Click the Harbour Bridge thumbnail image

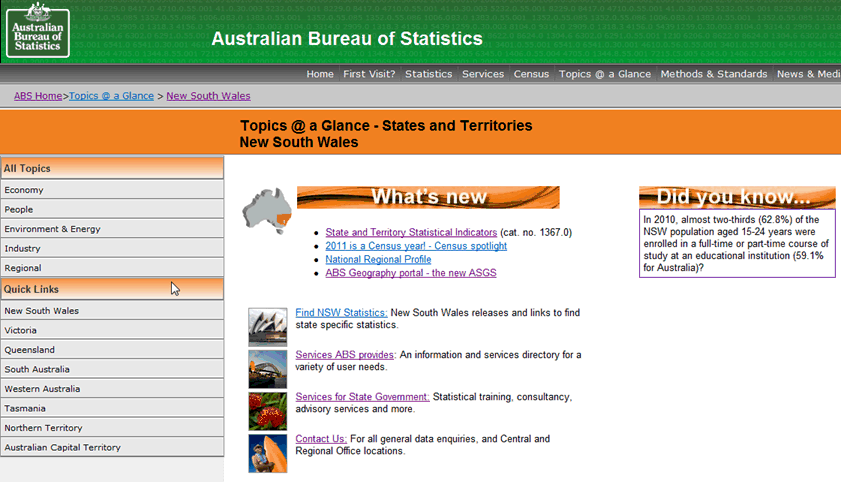point(267,369)
